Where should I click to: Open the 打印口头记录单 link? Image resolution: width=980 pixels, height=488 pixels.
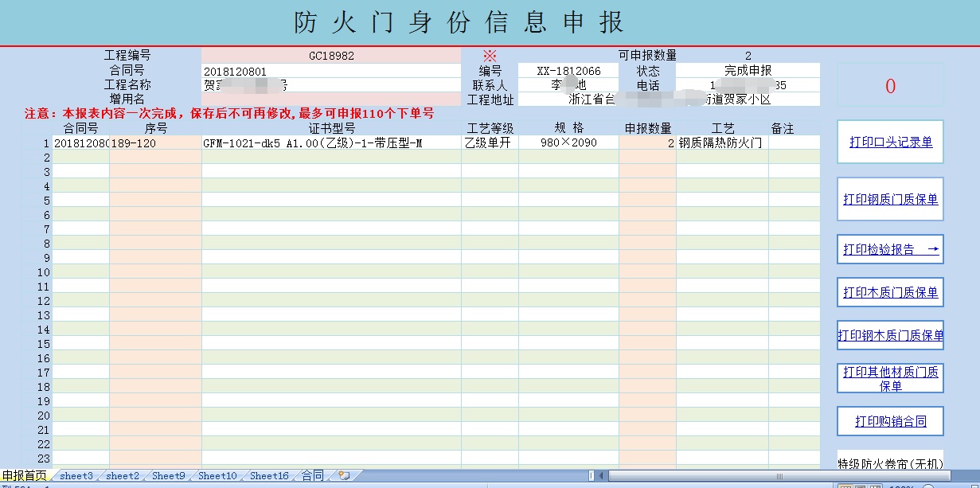point(890,142)
